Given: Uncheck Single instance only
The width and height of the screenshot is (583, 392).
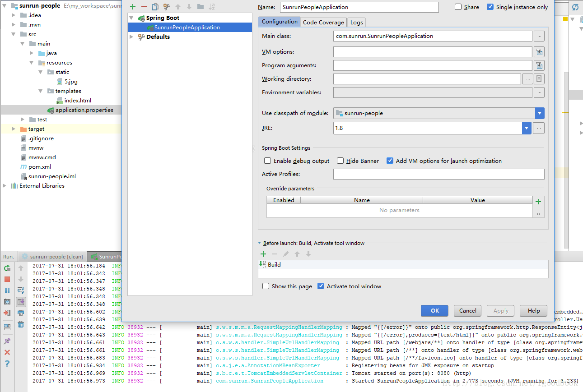Looking at the screenshot, I should (490, 7).
